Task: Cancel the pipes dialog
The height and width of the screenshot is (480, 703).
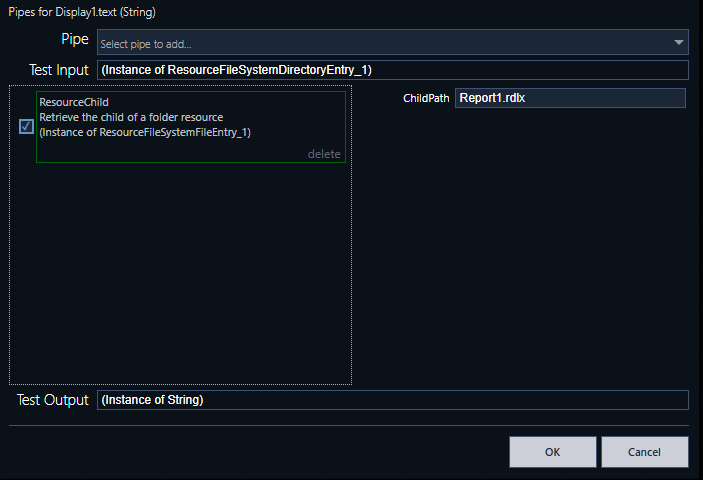Action: point(644,452)
